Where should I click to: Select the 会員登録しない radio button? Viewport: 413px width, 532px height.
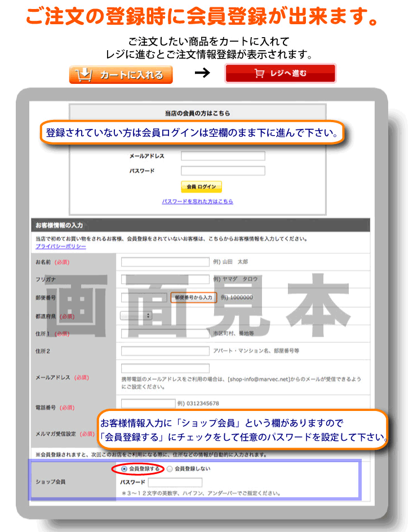pyautogui.click(x=170, y=468)
